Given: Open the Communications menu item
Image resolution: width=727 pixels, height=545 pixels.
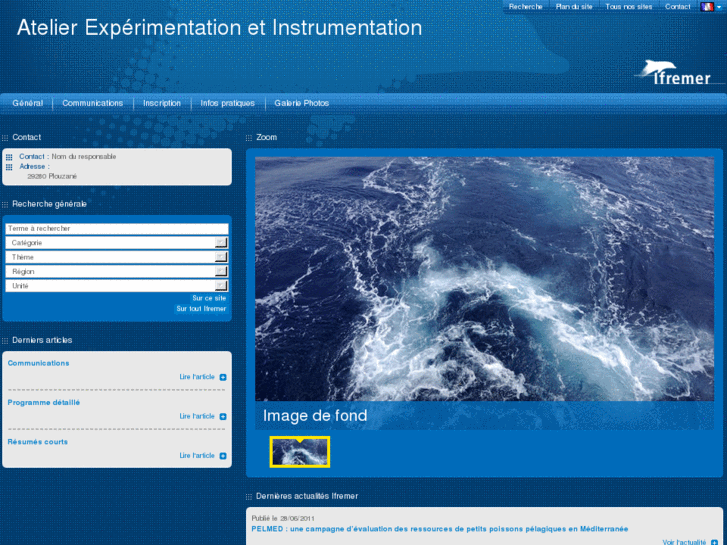Looking at the screenshot, I should [93, 103].
